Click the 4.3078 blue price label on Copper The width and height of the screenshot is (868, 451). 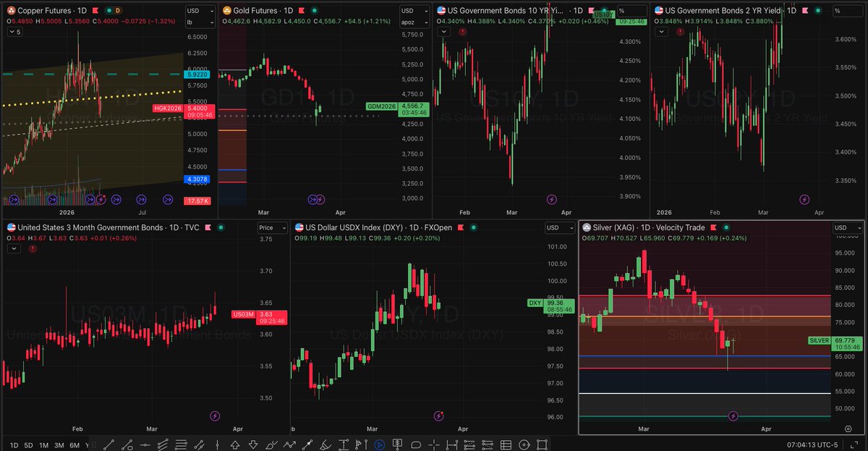click(197, 179)
